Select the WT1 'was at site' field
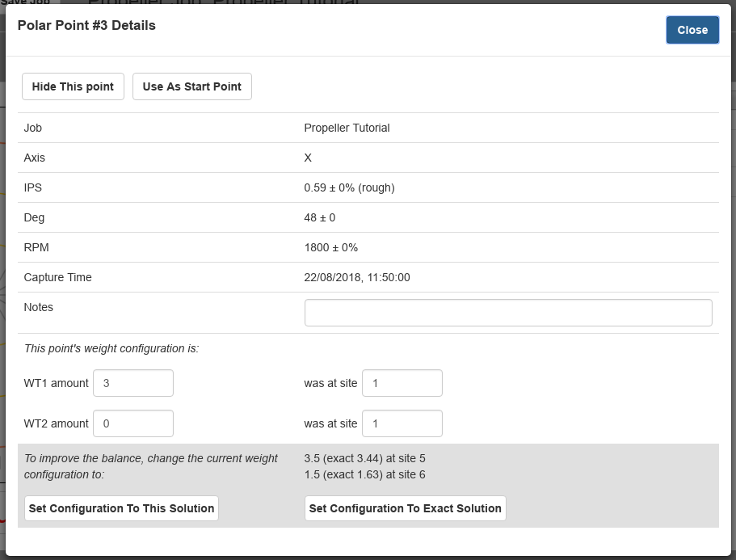 click(402, 383)
